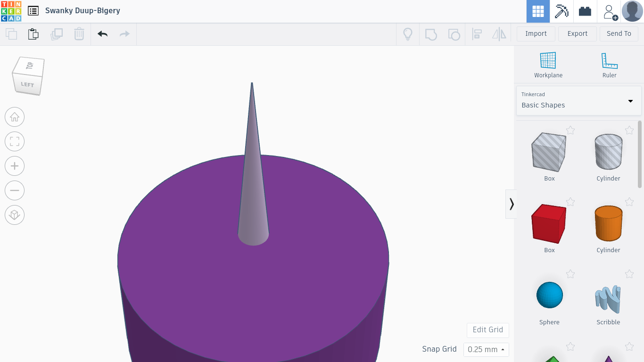Favorite the striped Box shape
The image size is (644, 362).
(570, 130)
